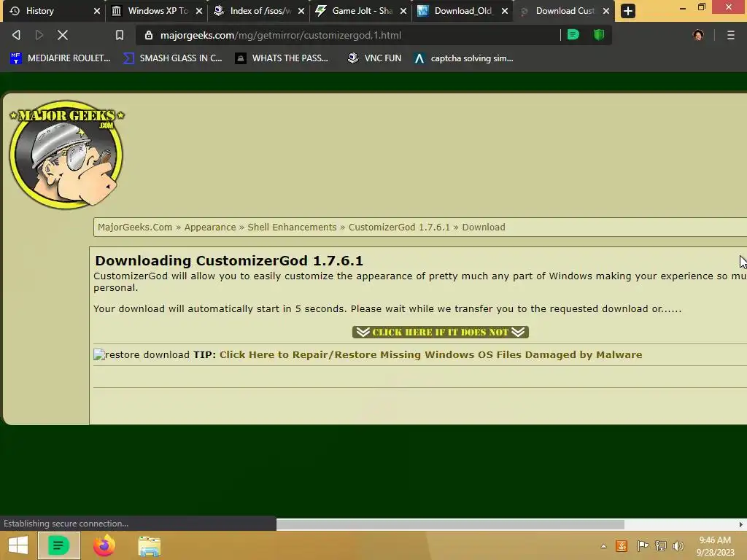
Task: Open VNC FUN bookmark
Action: 374,58
